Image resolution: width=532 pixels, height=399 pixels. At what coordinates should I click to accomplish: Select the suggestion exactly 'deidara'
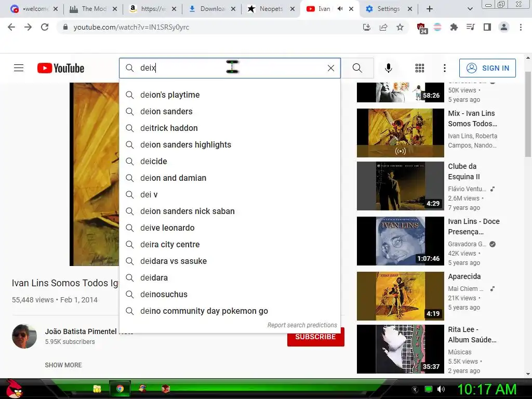click(x=230, y=277)
